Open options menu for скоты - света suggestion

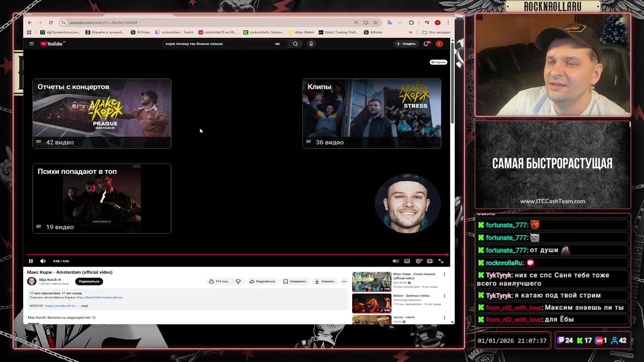(x=444, y=318)
